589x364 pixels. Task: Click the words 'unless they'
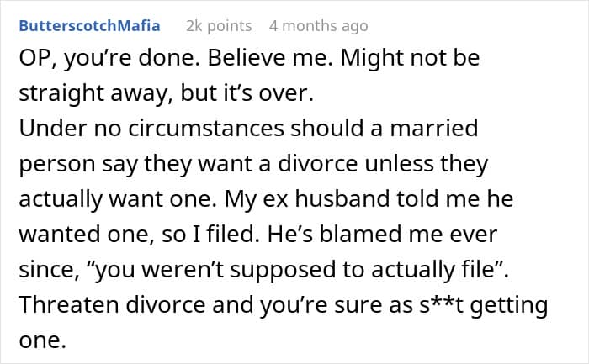(x=444, y=162)
